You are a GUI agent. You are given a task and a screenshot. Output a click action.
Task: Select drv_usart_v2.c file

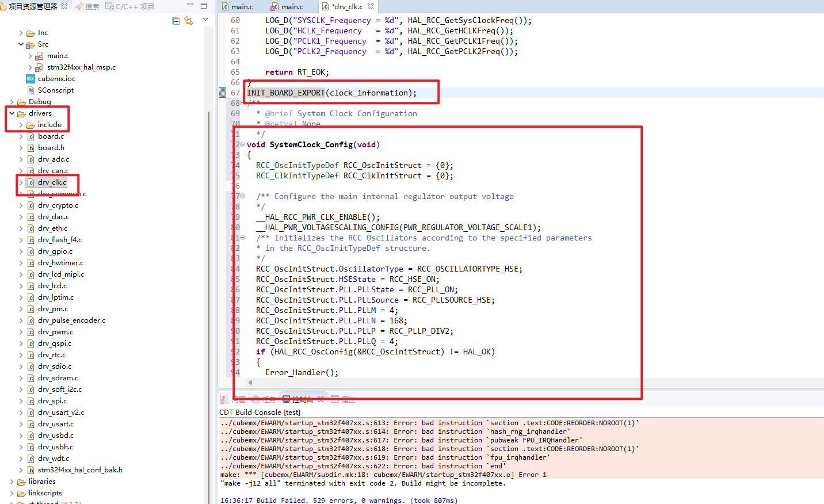pos(61,413)
